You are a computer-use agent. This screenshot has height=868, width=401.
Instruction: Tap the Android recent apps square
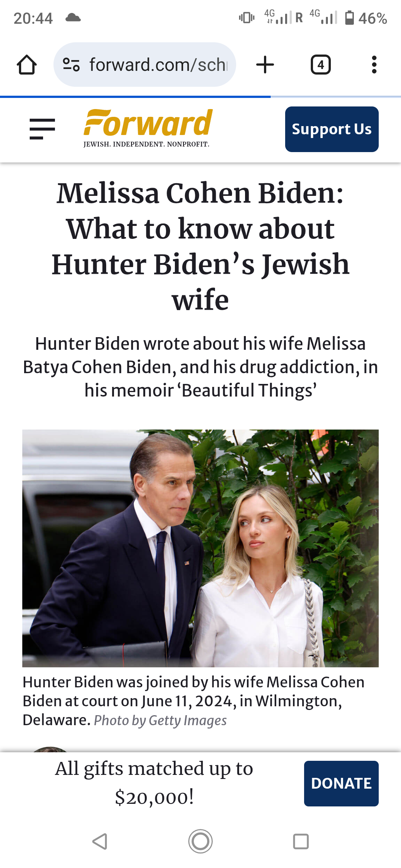click(x=301, y=841)
